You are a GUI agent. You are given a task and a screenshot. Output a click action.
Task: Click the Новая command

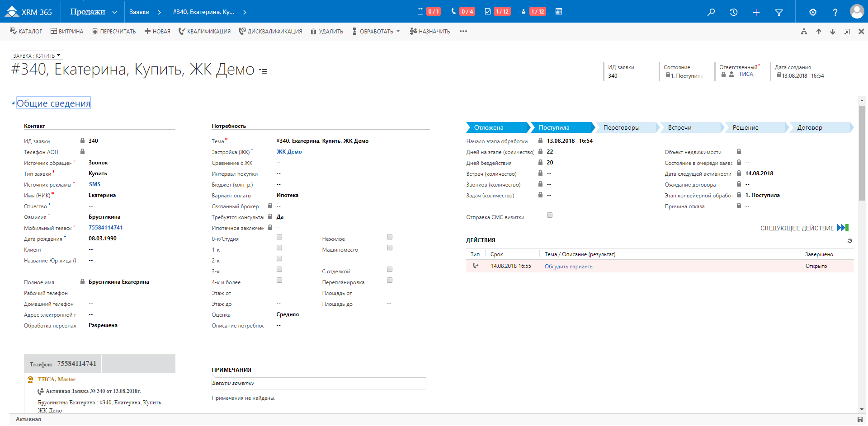click(157, 31)
